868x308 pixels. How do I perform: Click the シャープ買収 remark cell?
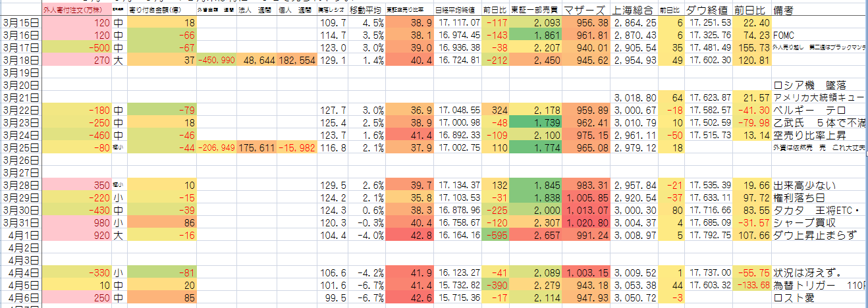coord(819,223)
